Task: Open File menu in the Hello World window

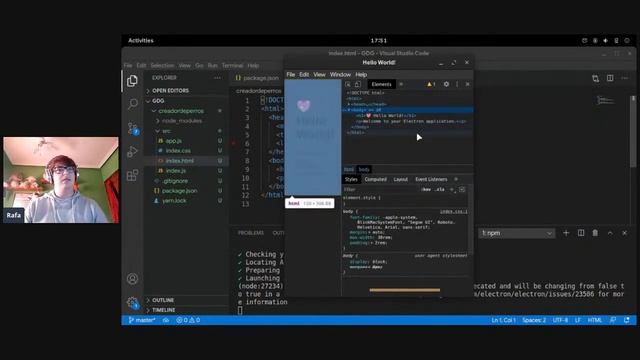Action: pos(291,74)
